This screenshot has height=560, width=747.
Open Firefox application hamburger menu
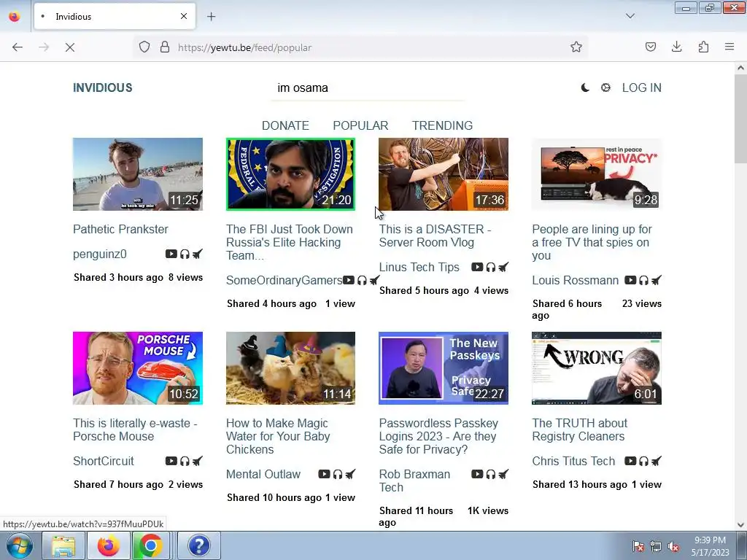pos(729,47)
